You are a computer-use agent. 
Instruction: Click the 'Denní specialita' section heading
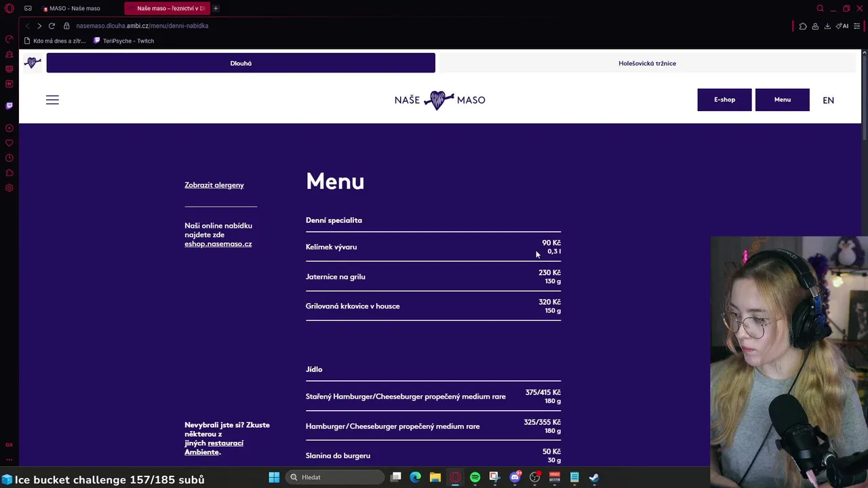tap(334, 220)
